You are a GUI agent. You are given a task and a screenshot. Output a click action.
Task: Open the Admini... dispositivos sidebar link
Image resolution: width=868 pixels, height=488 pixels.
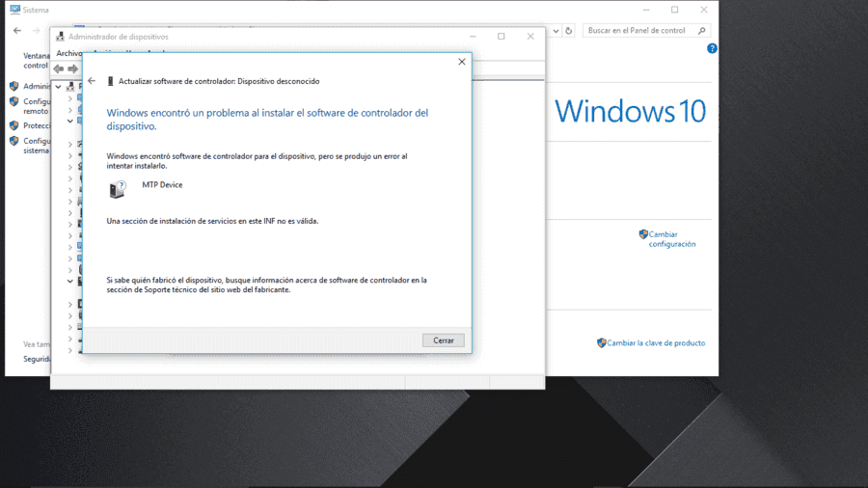(x=36, y=86)
